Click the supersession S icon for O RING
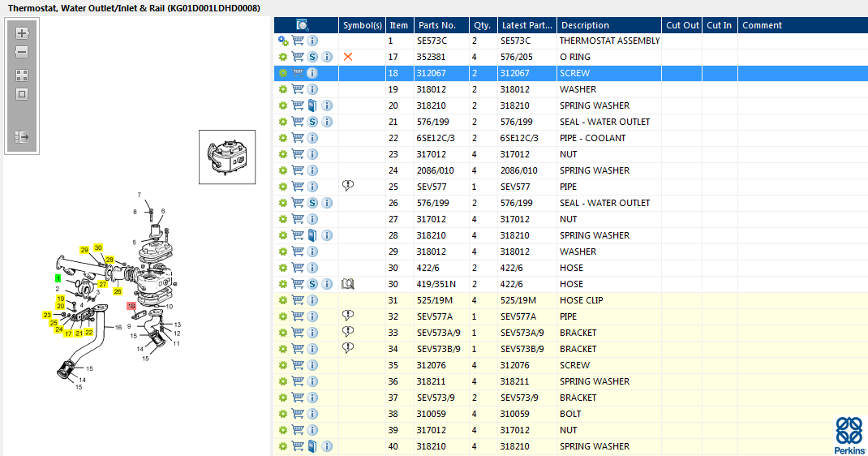Image resolution: width=868 pixels, height=456 pixels. pos(312,57)
